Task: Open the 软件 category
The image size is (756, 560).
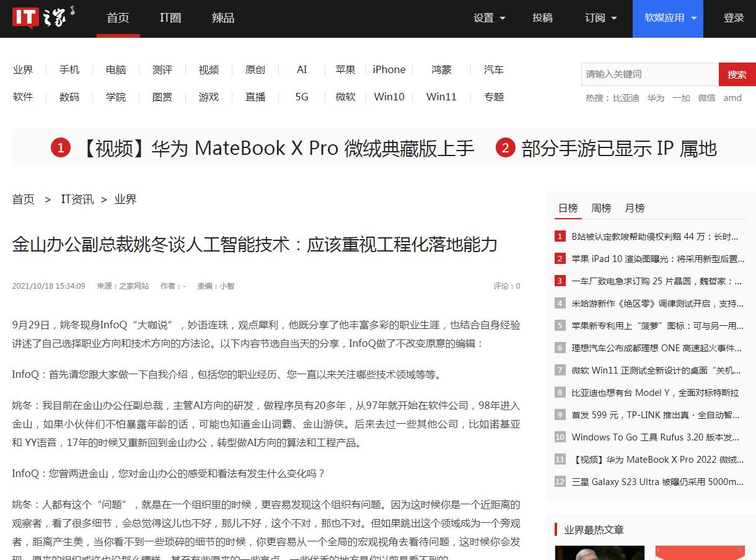Action: point(23,97)
